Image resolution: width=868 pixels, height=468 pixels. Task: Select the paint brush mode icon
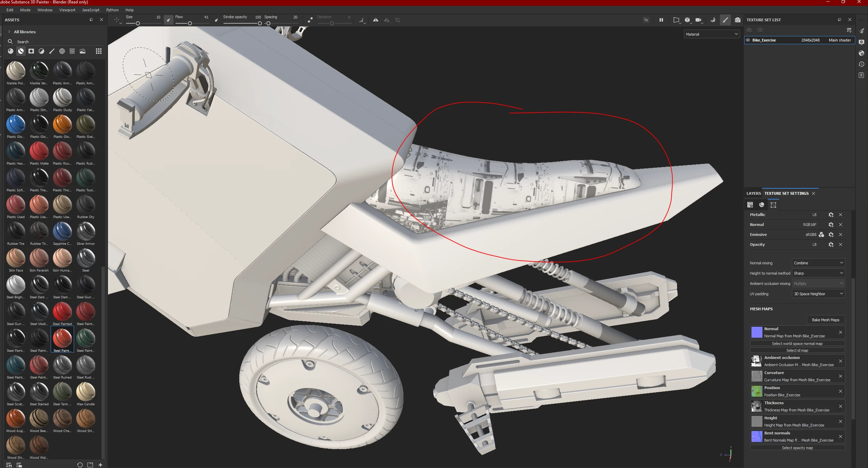725,20
